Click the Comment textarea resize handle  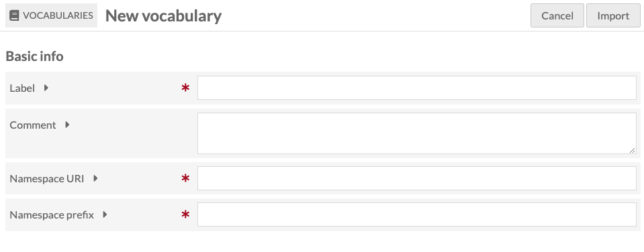[x=633, y=150]
